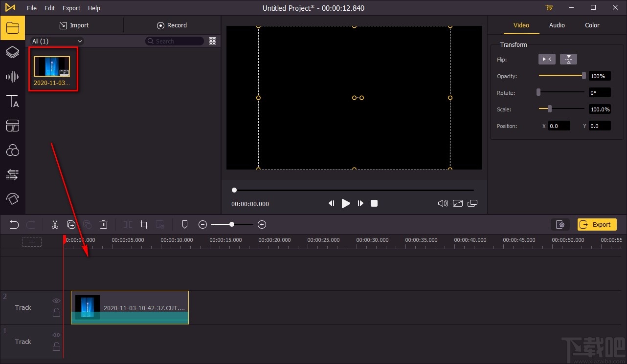Click the split scissors icon
This screenshot has width=627, height=364.
pos(55,225)
